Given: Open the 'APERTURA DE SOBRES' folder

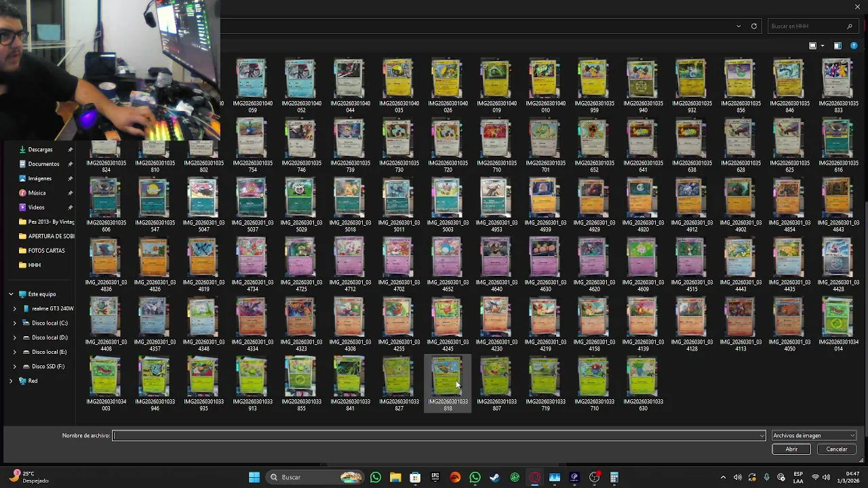Looking at the screenshot, I should [x=46, y=236].
